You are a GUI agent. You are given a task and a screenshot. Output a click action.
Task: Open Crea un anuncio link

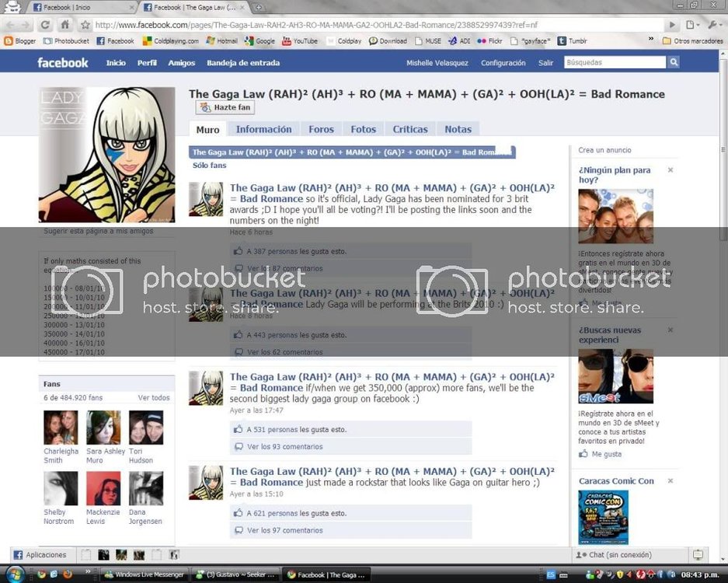click(x=604, y=150)
